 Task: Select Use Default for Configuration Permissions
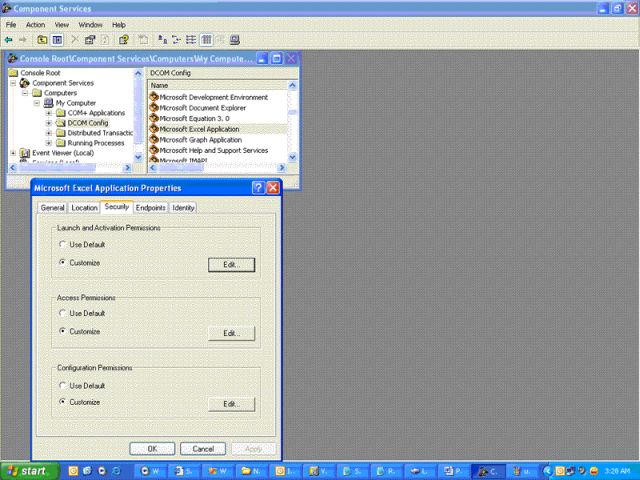click(x=62, y=385)
